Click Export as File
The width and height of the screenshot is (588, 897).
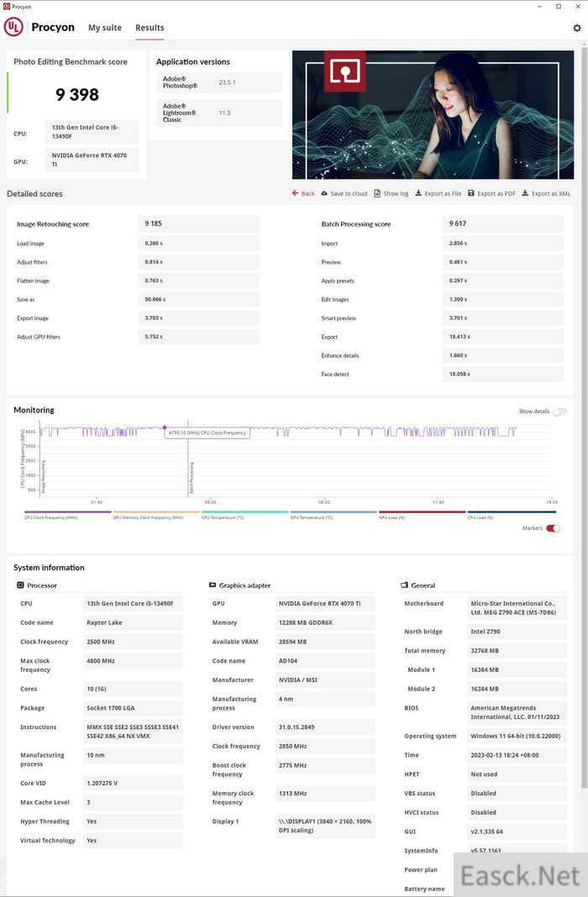[x=438, y=193]
